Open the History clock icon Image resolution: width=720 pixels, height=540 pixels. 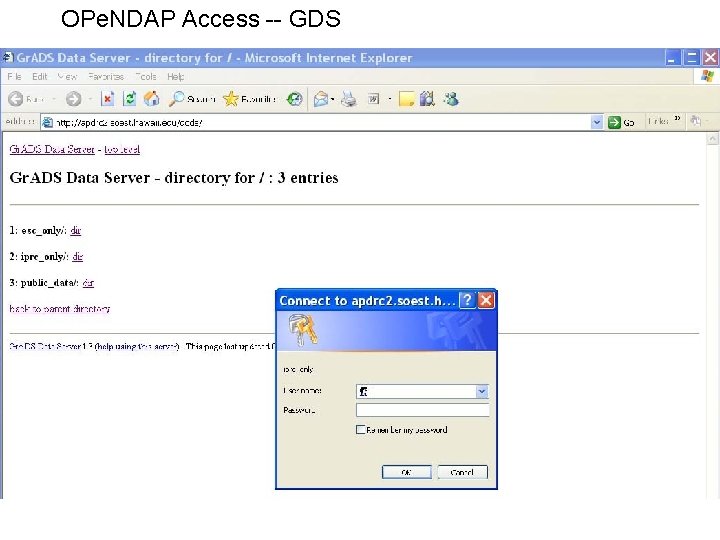click(294, 99)
